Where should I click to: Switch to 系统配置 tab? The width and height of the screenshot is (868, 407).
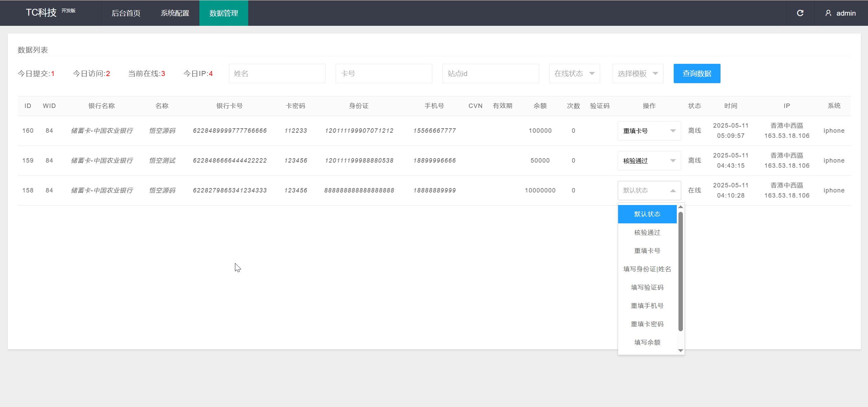175,13
